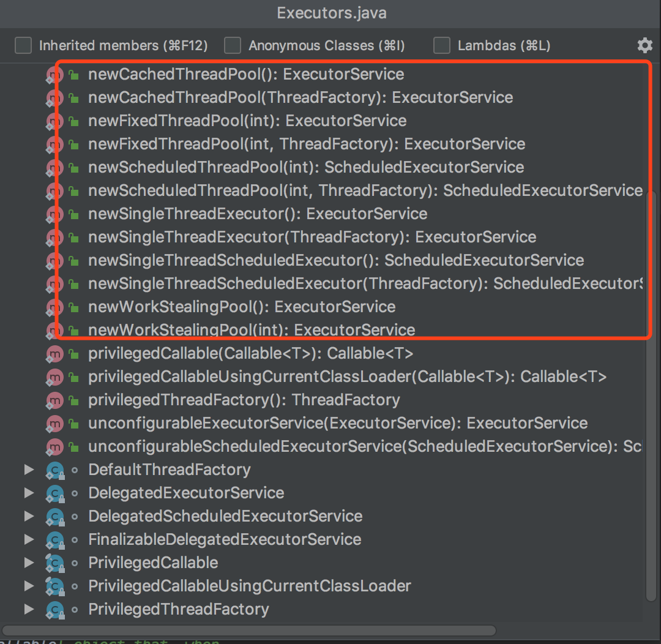The width and height of the screenshot is (661, 644).
Task: Enable the Inherited members checkbox
Action: 23,45
